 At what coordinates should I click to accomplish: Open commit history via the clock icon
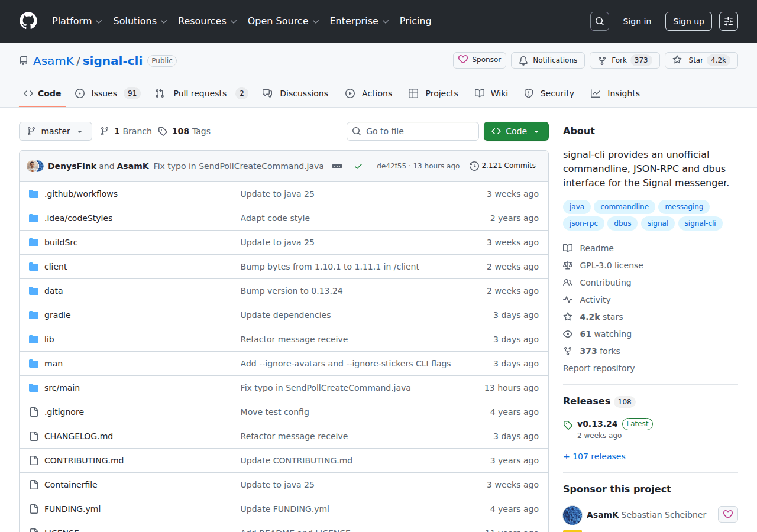(473, 166)
